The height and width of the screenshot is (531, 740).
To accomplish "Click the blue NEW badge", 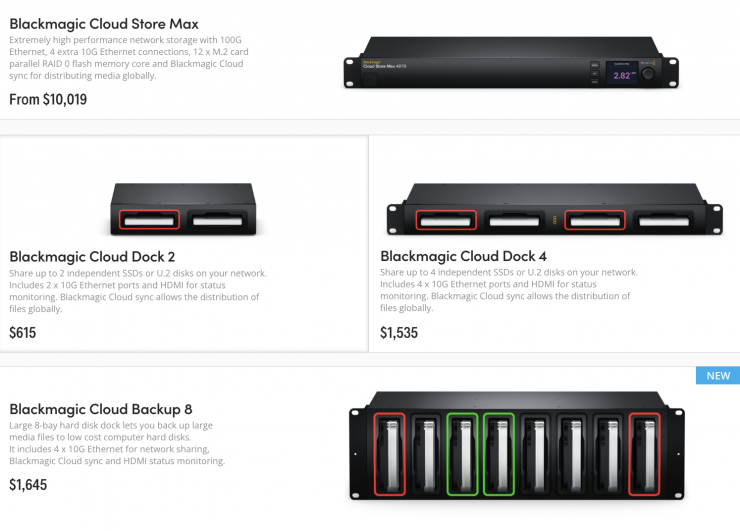I will pyautogui.click(x=716, y=375).
